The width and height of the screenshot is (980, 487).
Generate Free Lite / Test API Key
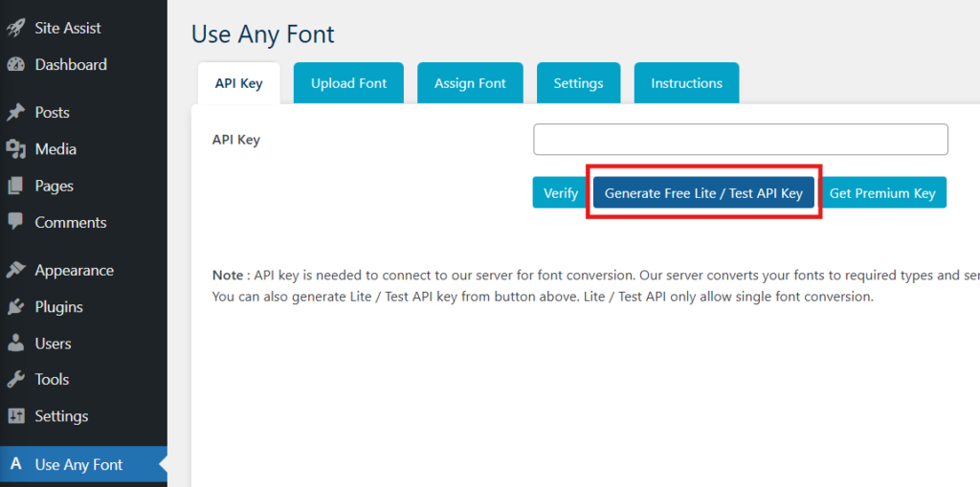point(703,192)
